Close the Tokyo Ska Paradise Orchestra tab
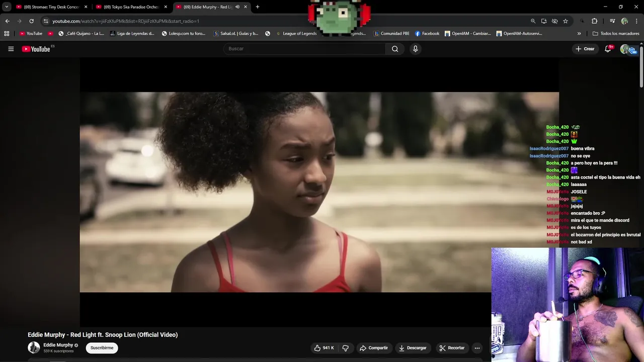This screenshot has width=644, height=362. (166, 7)
